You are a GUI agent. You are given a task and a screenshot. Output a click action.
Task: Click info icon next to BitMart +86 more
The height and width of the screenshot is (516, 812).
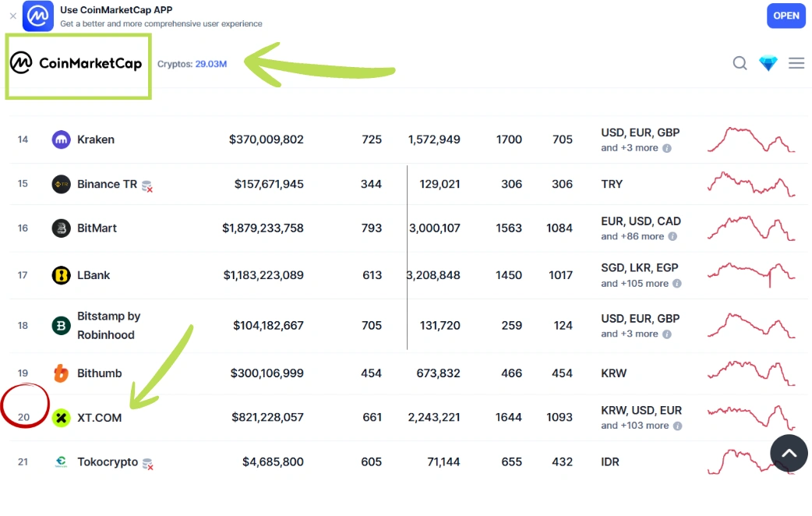(x=673, y=236)
